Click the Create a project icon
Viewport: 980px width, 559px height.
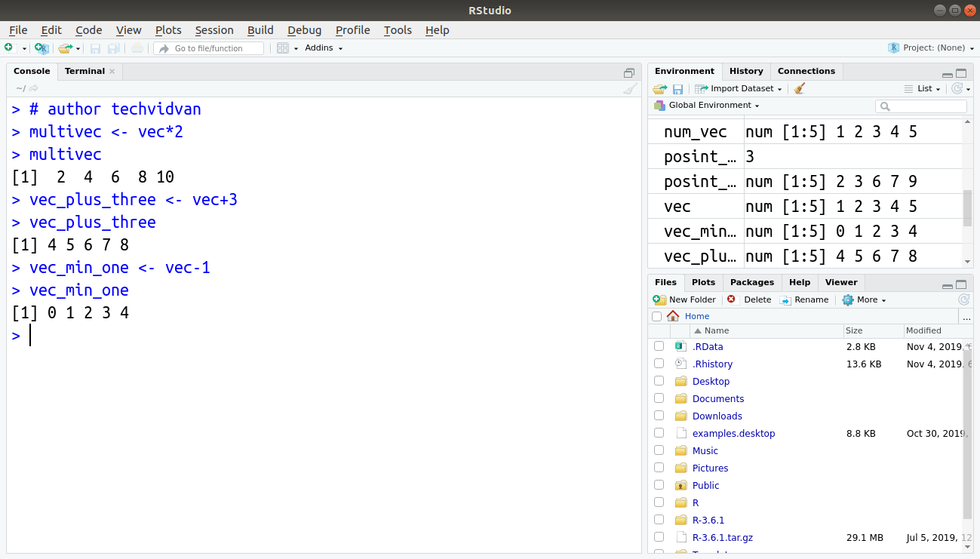point(41,48)
